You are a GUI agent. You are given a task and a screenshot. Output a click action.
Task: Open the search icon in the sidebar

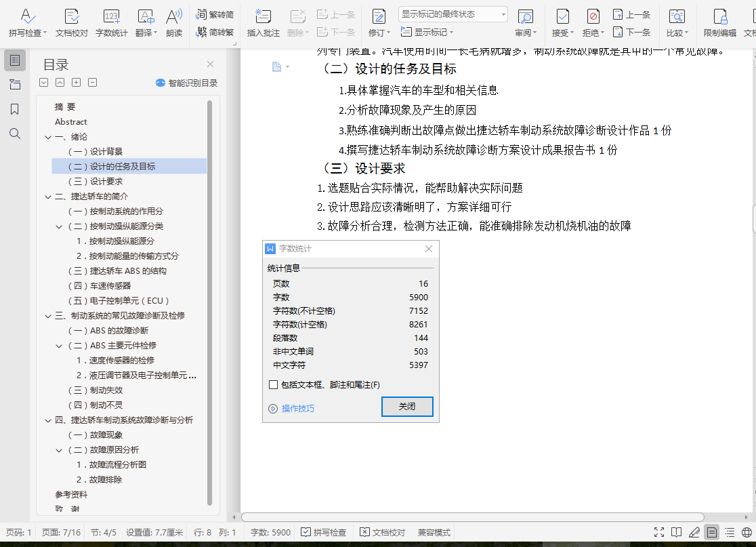tap(15, 134)
